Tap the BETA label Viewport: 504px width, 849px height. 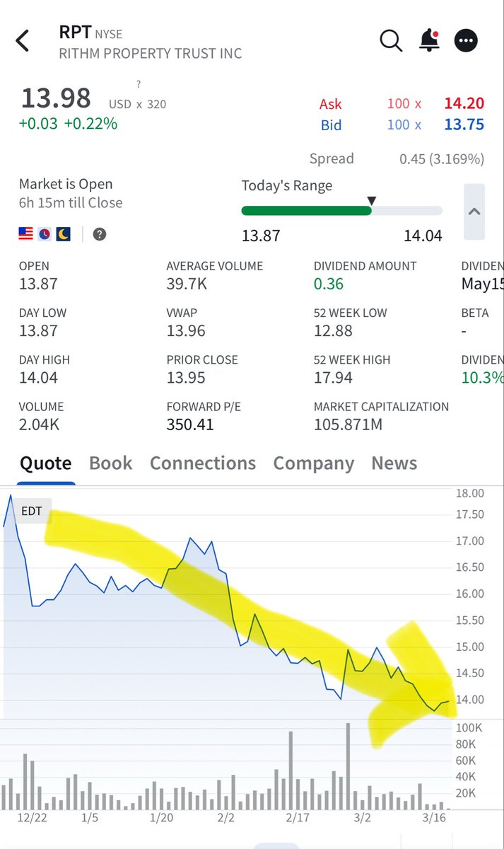(475, 313)
